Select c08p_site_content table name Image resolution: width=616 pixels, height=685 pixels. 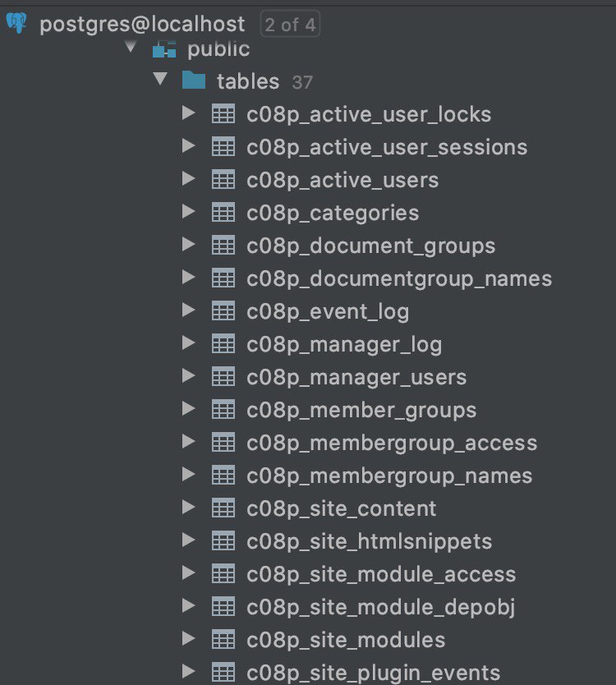point(341,509)
